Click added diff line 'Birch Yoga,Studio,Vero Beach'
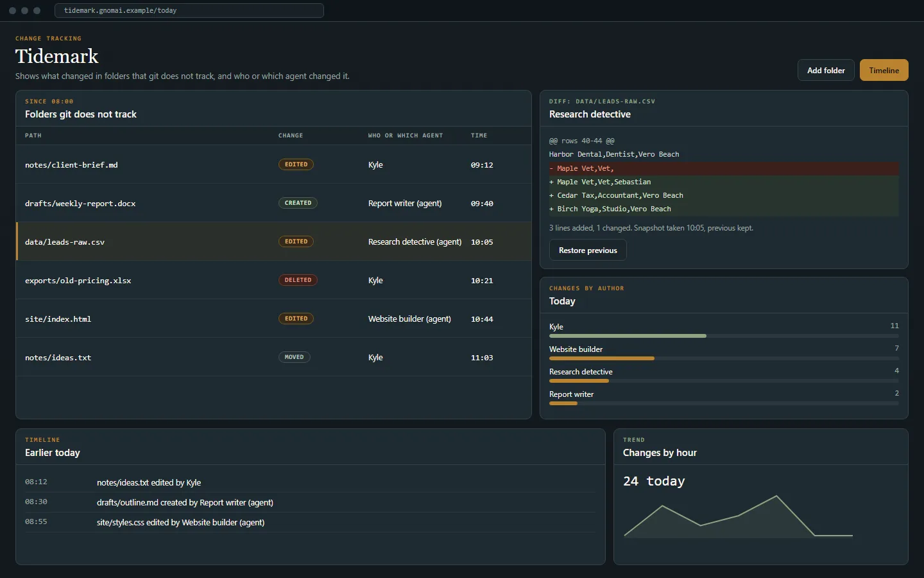This screenshot has width=924, height=578. pos(724,209)
